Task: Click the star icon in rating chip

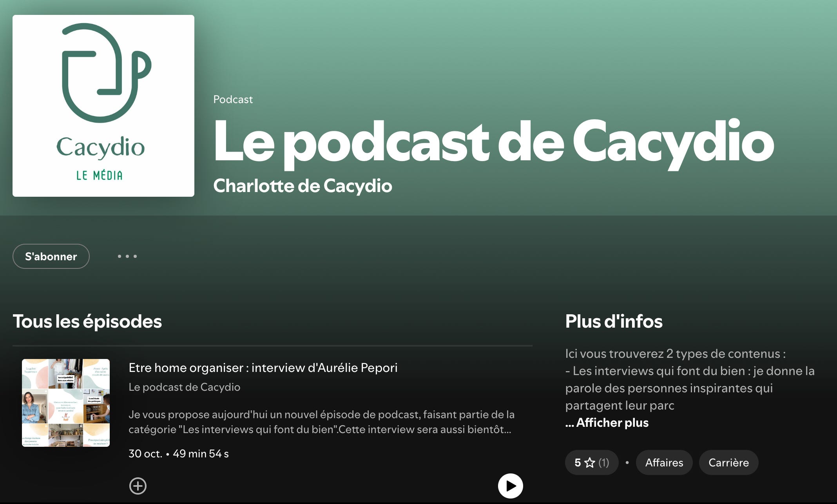Action: click(x=590, y=463)
